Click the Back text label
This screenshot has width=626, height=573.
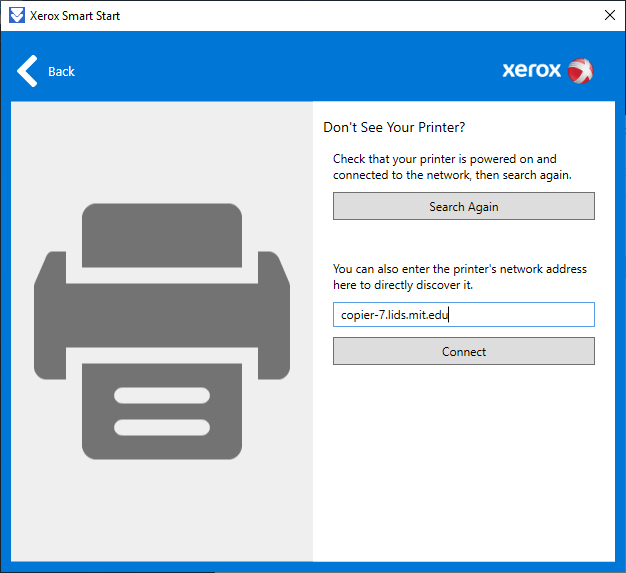click(x=61, y=71)
